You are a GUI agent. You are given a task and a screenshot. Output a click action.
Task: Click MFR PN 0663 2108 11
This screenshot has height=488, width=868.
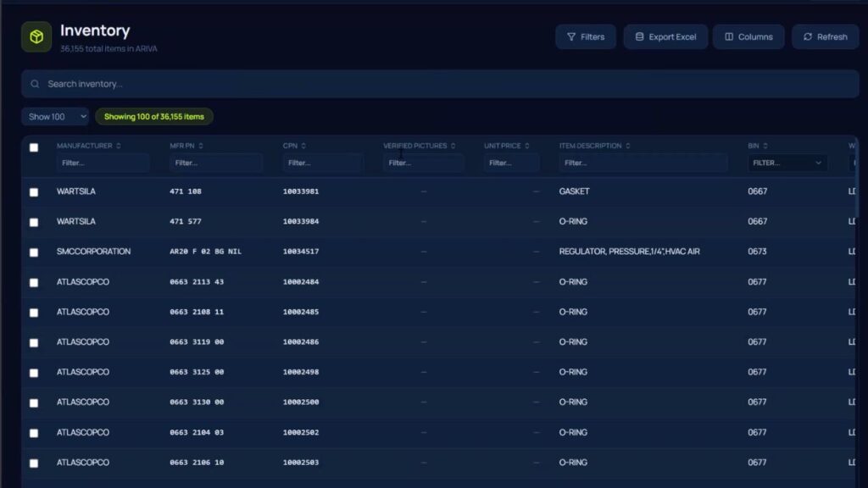pos(197,312)
